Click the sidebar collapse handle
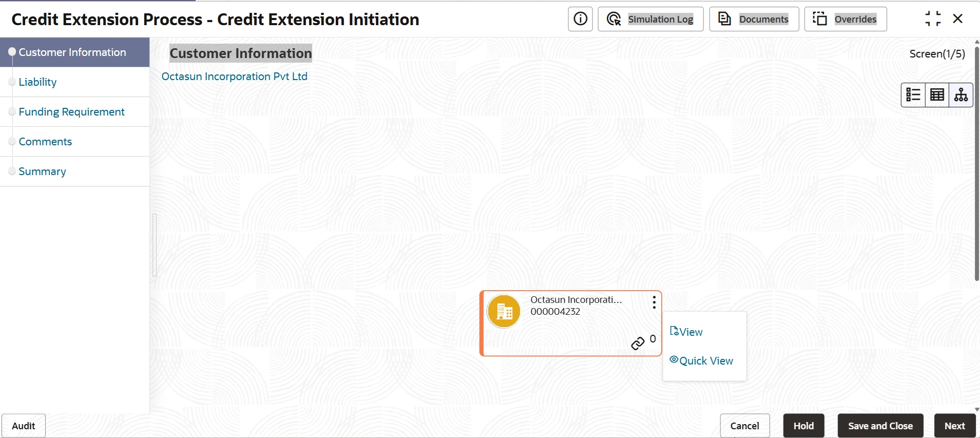Screen dimensions: 980x438 point(155,245)
